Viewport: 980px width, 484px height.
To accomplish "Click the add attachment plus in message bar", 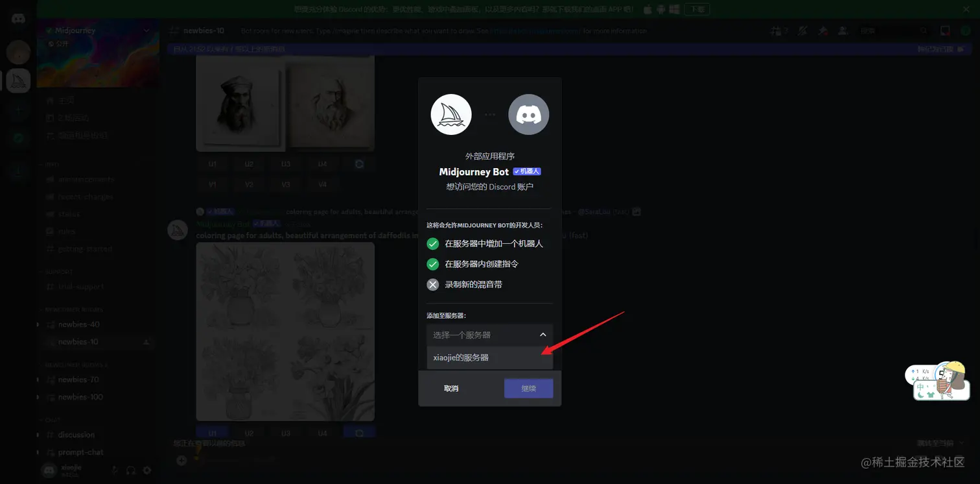I will tap(181, 460).
